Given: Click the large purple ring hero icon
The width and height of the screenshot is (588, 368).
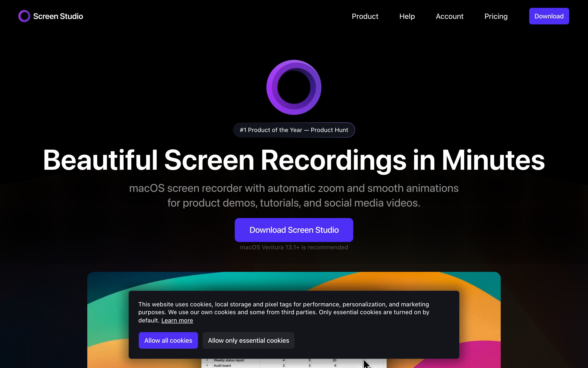Looking at the screenshot, I should (x=294, y=87).
